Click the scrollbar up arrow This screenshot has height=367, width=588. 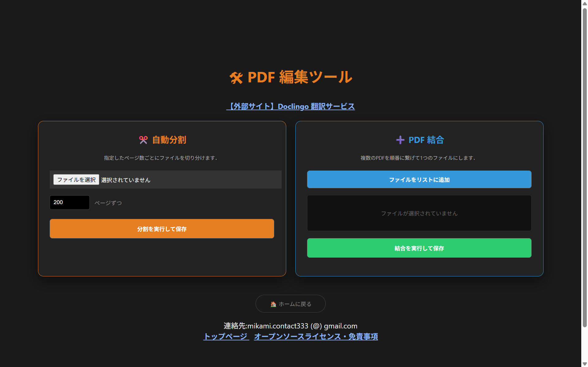pyautogui.click(x=585, y=3)
